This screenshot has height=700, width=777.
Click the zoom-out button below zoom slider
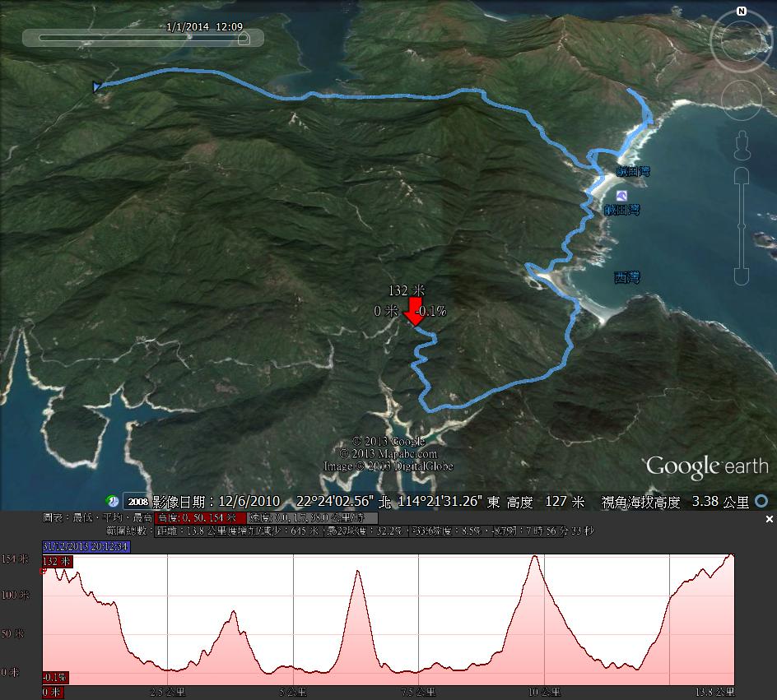(x=742, y=276)
